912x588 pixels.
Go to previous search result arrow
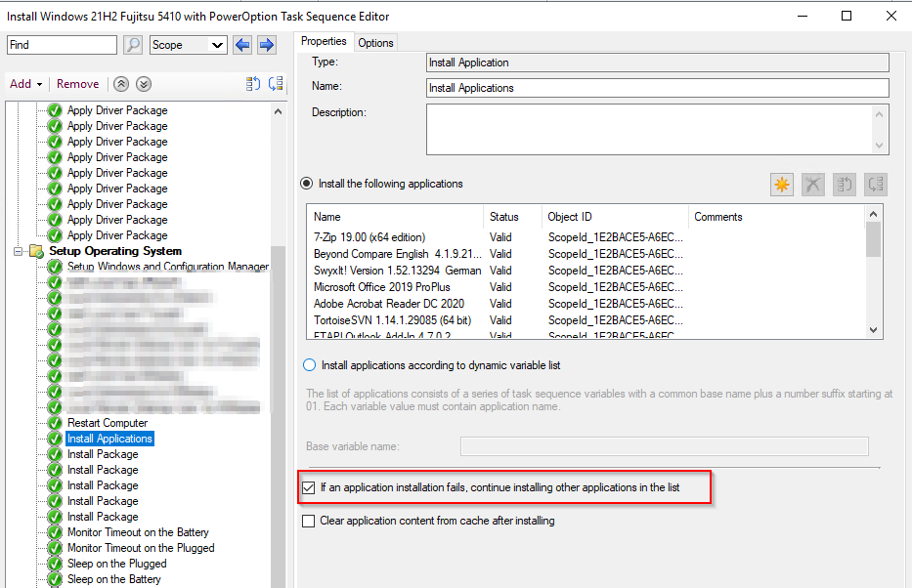(242, 45)
